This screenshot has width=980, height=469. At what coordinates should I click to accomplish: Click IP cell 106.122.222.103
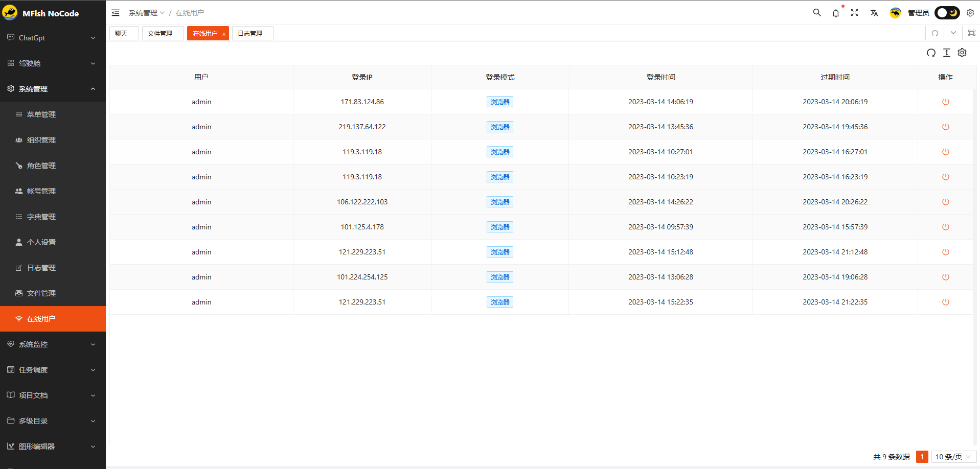click(x=362, y=202)
